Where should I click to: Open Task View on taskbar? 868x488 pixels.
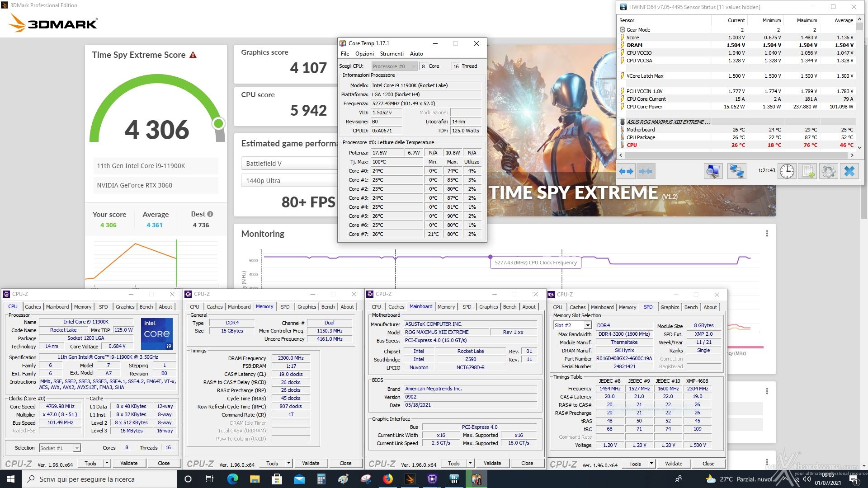209,479
